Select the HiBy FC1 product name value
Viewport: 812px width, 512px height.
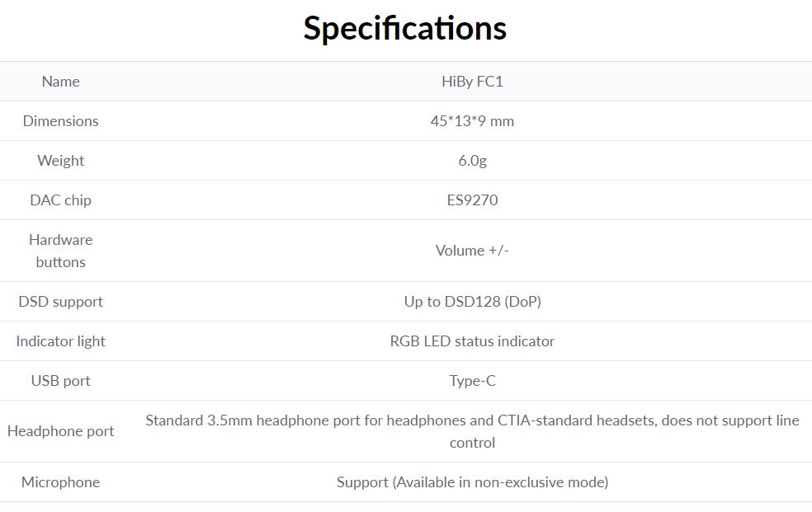tap(472, 82)
